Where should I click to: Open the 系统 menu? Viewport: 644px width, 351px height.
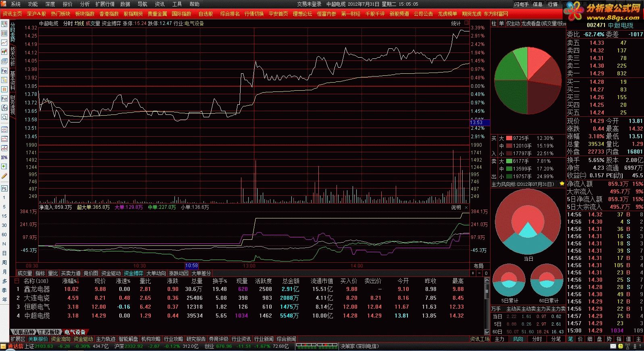tap(16, 4)
